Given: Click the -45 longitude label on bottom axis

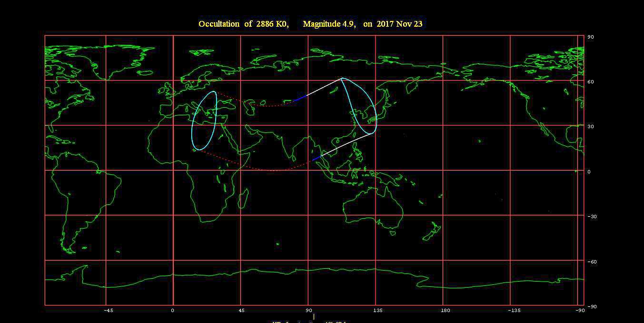Looking at the screenshot, I should 108,311.
